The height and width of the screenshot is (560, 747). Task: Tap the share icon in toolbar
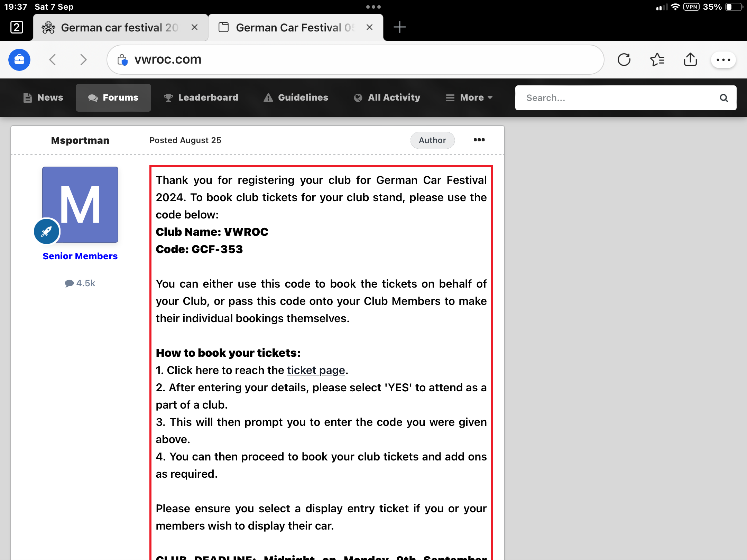point(690,60)
